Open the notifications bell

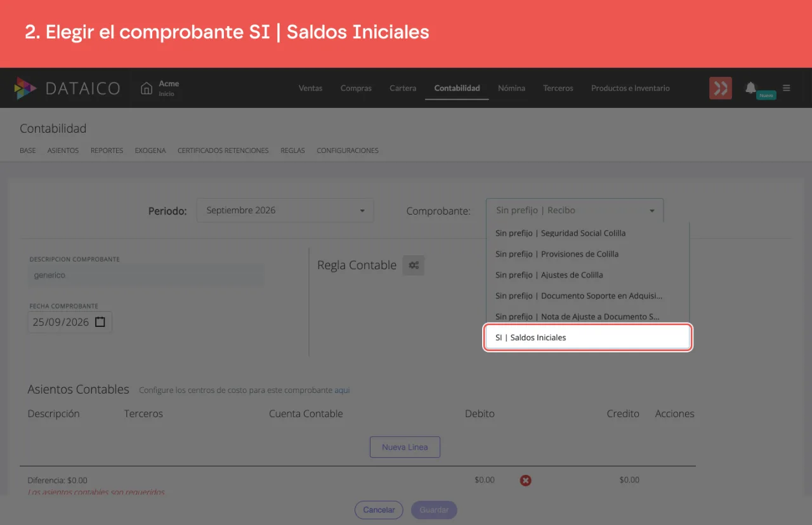(750, 88)
